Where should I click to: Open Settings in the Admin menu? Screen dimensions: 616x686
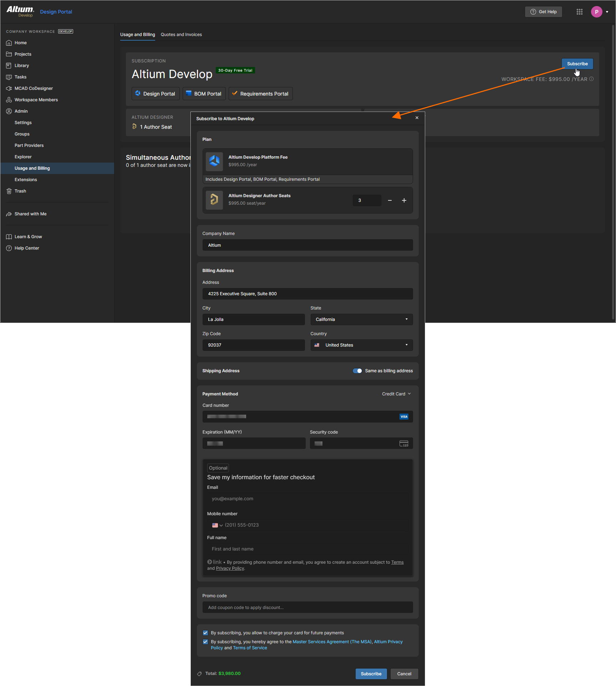[x=23, y=123]
